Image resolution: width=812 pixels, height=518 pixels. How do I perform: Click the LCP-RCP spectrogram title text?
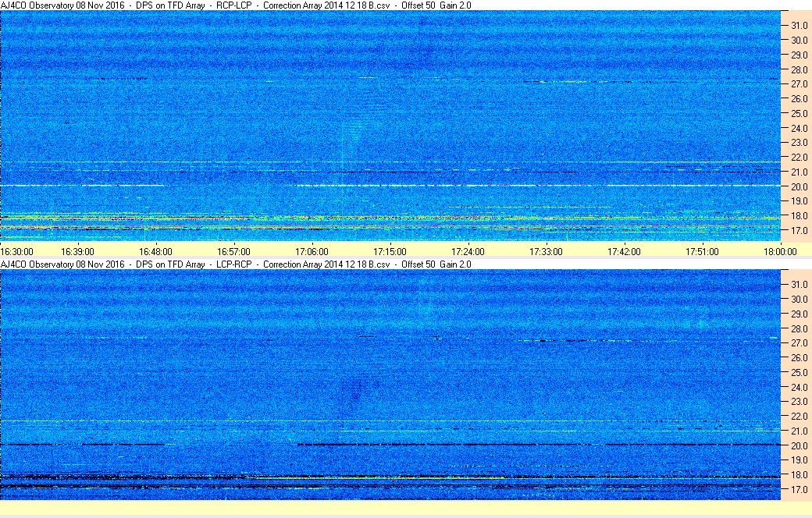click(236, 264)
